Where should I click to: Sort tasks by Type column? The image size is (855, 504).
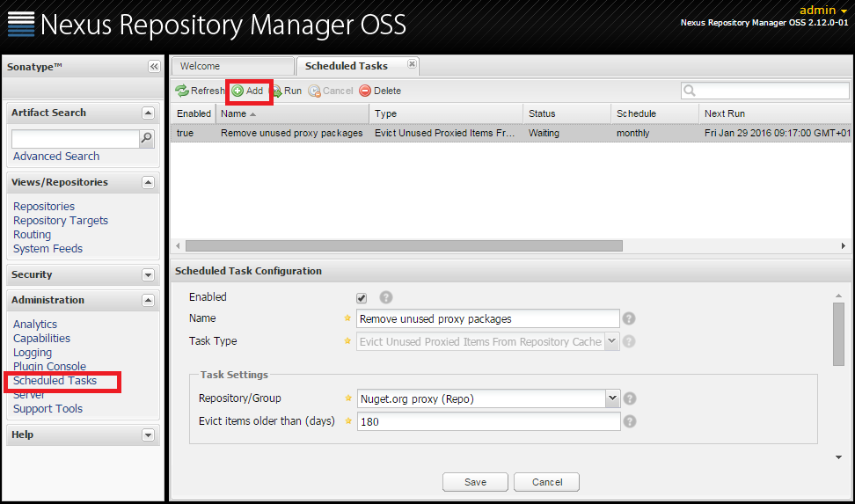pyautogui.click(x=446, y=113)
